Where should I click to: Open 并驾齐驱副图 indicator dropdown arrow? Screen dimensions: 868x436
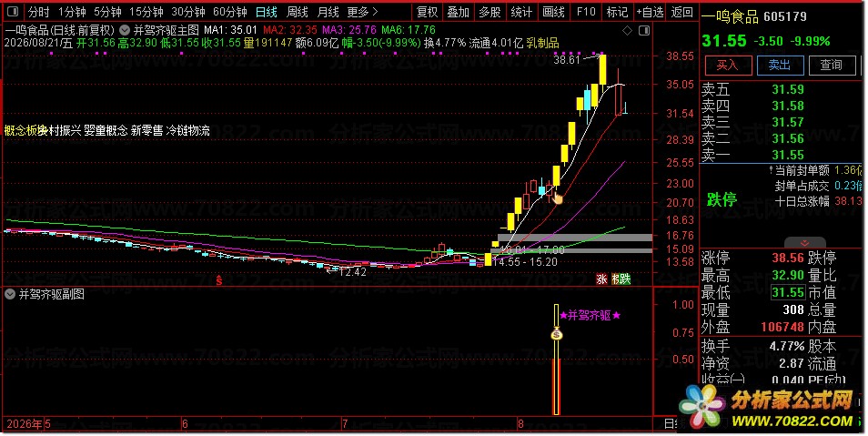tap(10, 294)
